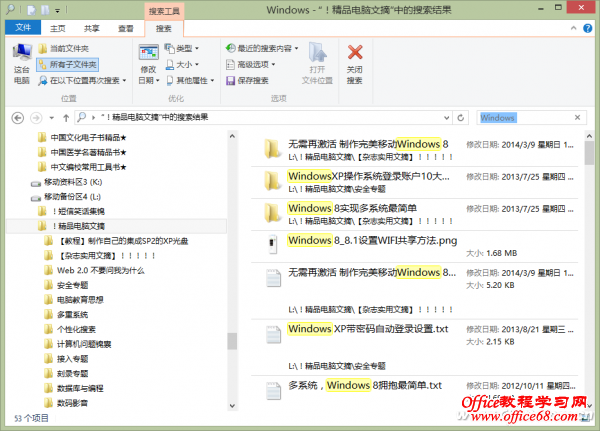The image size is (600, 431).
Task: Switch to the 查看 view tab
Action: (x=126, y=28)
